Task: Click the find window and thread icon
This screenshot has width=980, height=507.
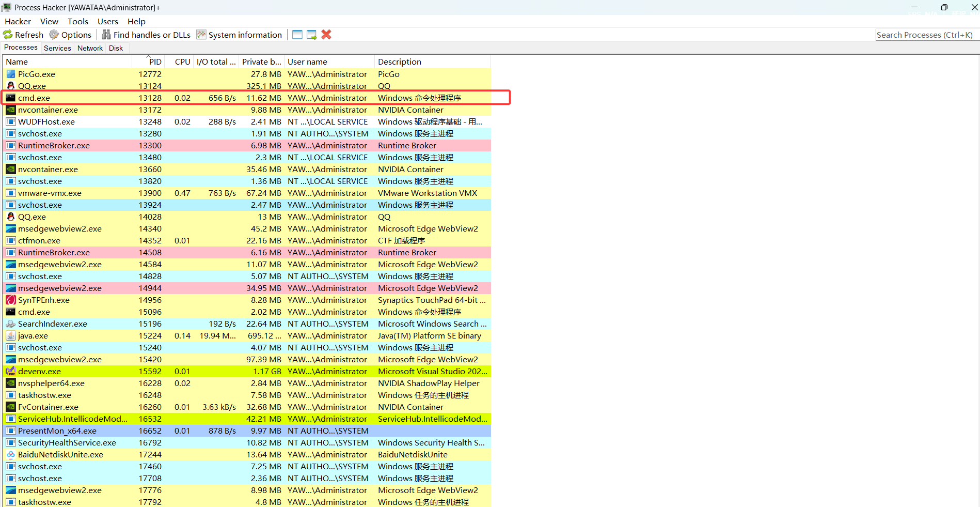Action: coord(312,35)
